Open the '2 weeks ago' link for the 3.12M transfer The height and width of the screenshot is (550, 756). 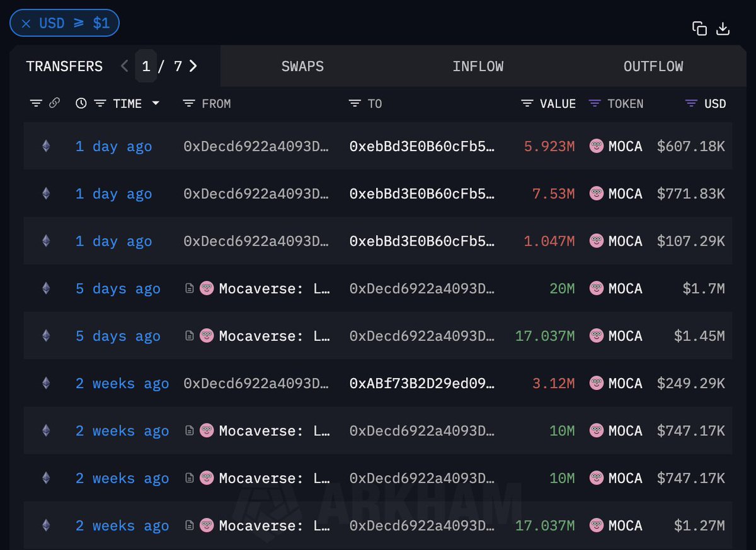[x=122, y=383]
